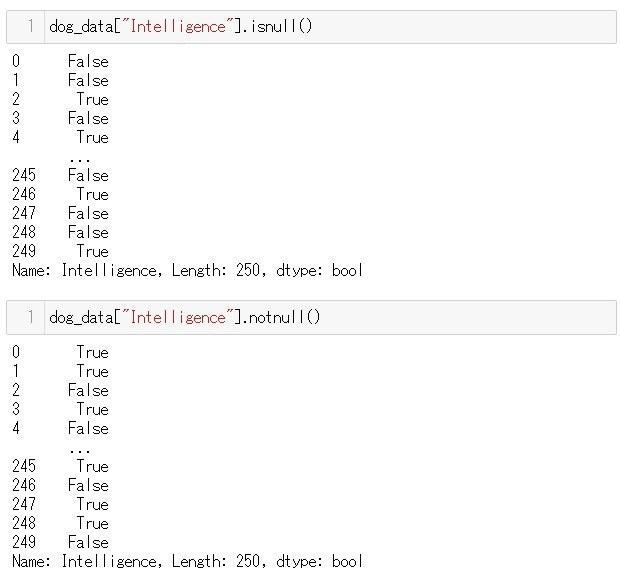Select row 1 True in notnull output
Viewport: 620px width, 577px height.
click(x=60, y=371)
